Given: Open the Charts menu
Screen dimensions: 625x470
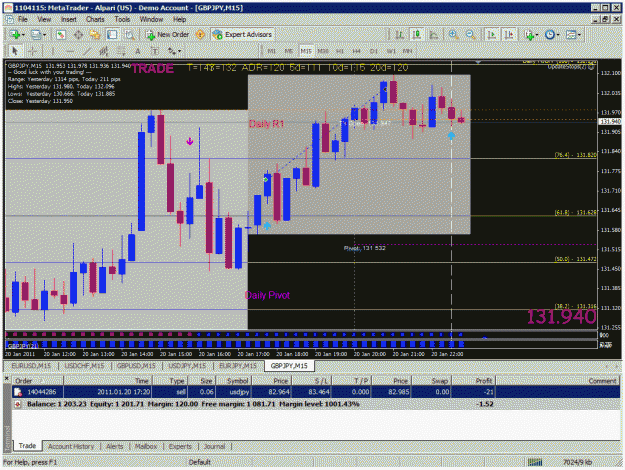Looking at the screenshot, I should [95, 19].
